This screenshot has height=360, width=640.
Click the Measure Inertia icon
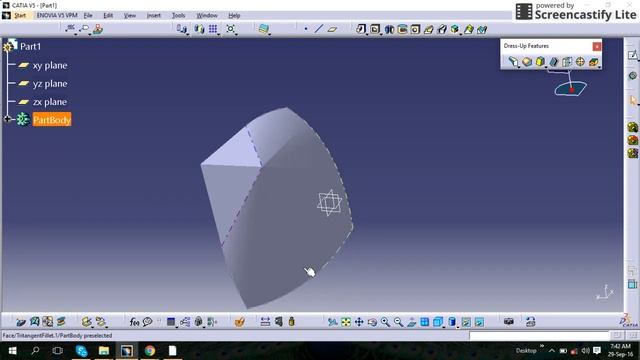(291, 322)
